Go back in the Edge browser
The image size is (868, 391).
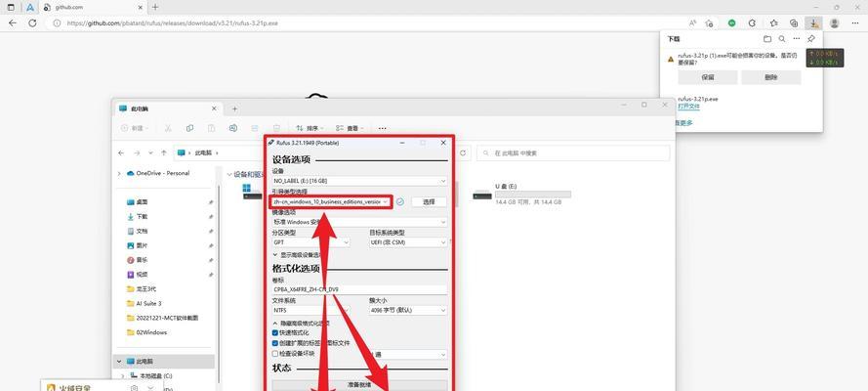(x=13, y=23)
